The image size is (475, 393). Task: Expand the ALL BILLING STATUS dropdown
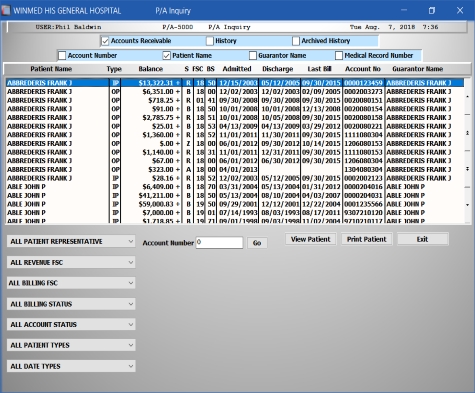point(71,304)
